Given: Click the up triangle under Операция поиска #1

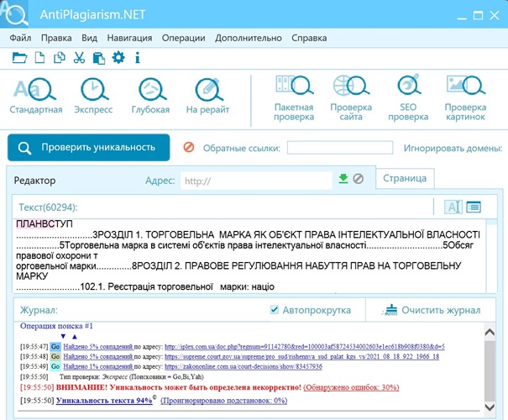Looking at the screenshot, I should [75, 336].
